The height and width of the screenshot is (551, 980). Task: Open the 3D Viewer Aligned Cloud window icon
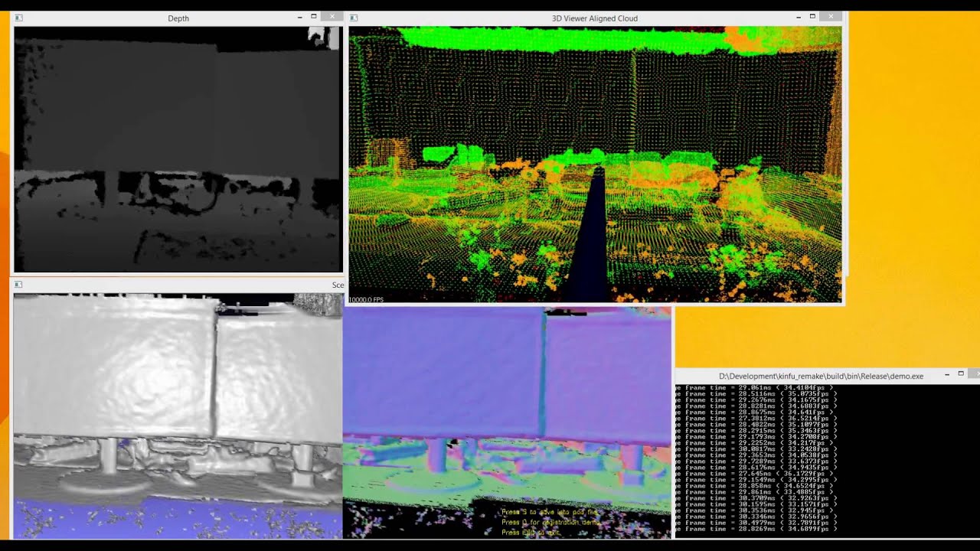click(354, 18)
